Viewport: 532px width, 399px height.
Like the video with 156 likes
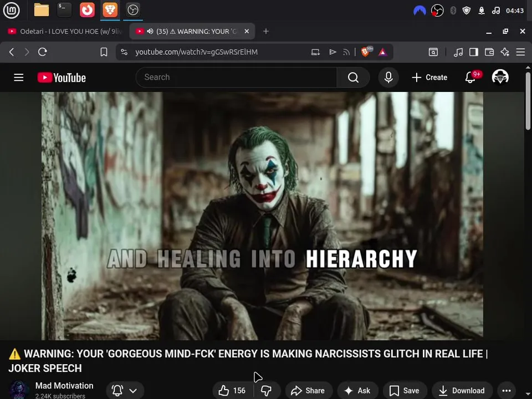click(232, 391)
